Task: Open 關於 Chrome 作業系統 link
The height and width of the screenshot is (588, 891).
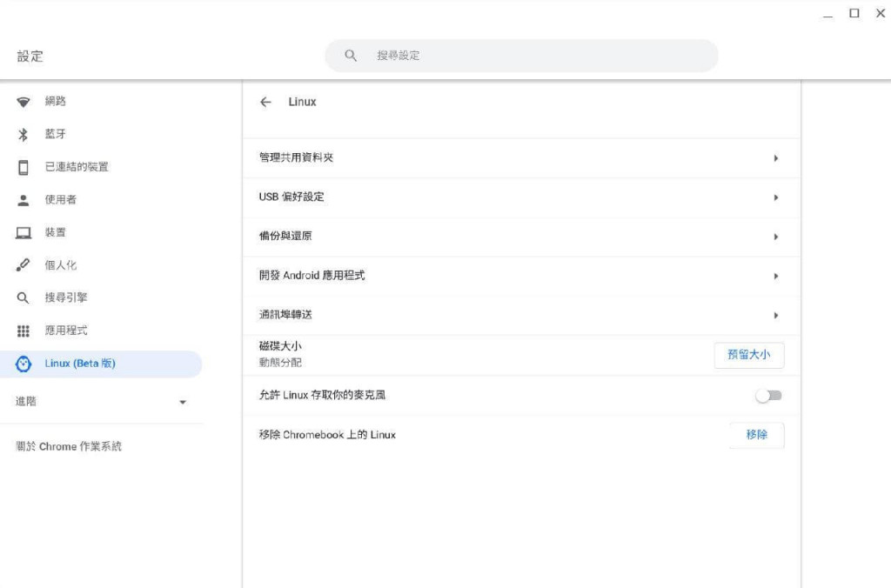Action: pyautogui.click(x=69, y=446)
